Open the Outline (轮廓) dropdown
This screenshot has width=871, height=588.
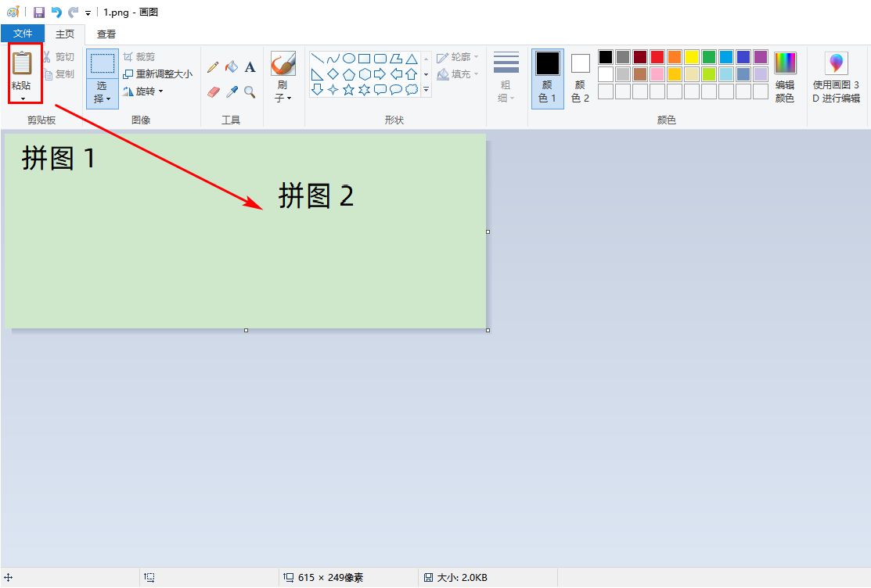point(457,56)
